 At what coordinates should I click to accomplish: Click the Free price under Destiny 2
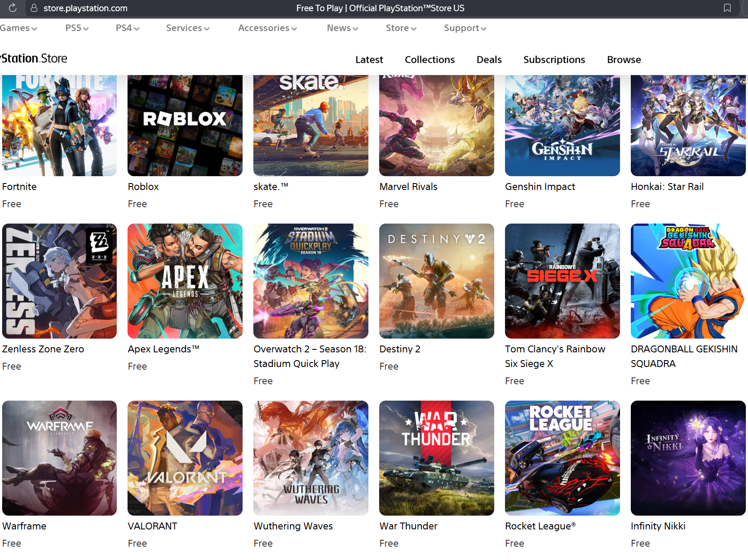coord(389,366)
